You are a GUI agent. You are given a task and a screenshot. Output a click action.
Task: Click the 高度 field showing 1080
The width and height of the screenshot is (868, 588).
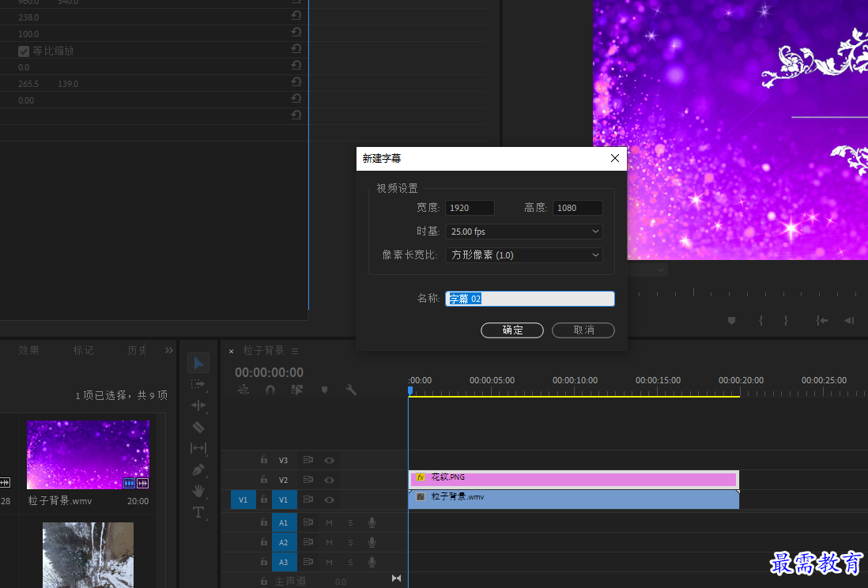(577, 208)
